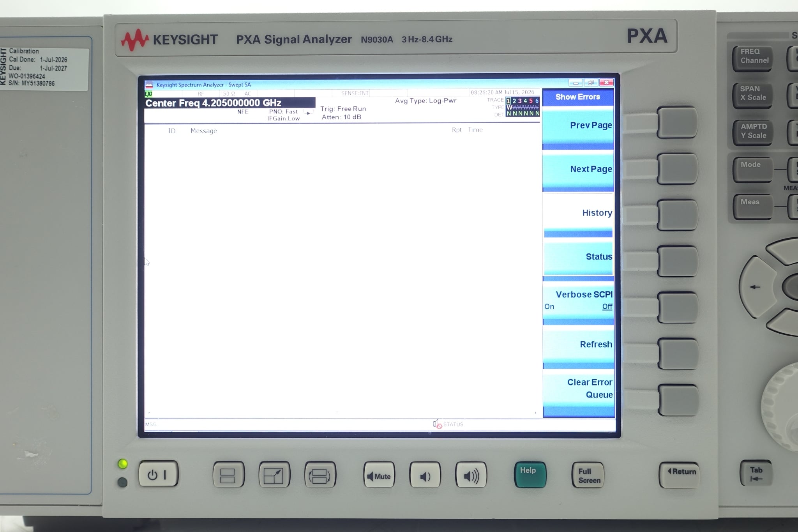Click the Rpt column header
The image size is (798, 532).
pos(457,130)
